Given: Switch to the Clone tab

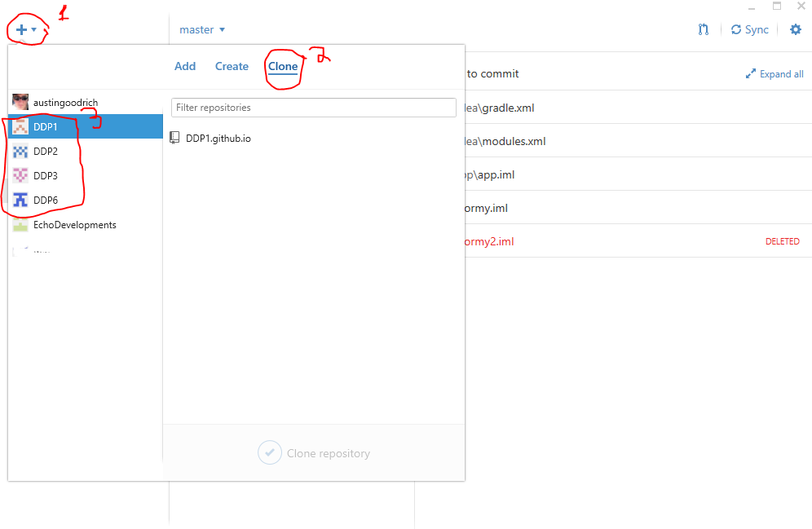Looking at the screenshot, I should click(x=283, y=67).
